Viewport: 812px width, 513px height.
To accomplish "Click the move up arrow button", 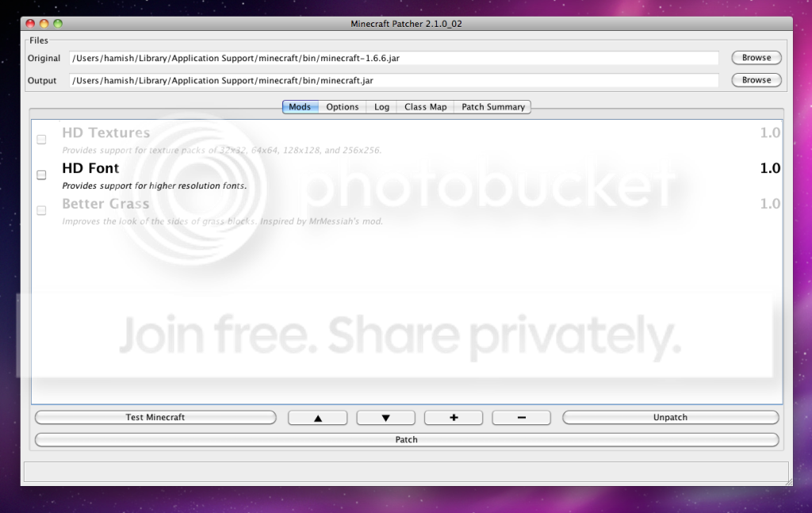I will pyautogui.click(x=318, y=418).
